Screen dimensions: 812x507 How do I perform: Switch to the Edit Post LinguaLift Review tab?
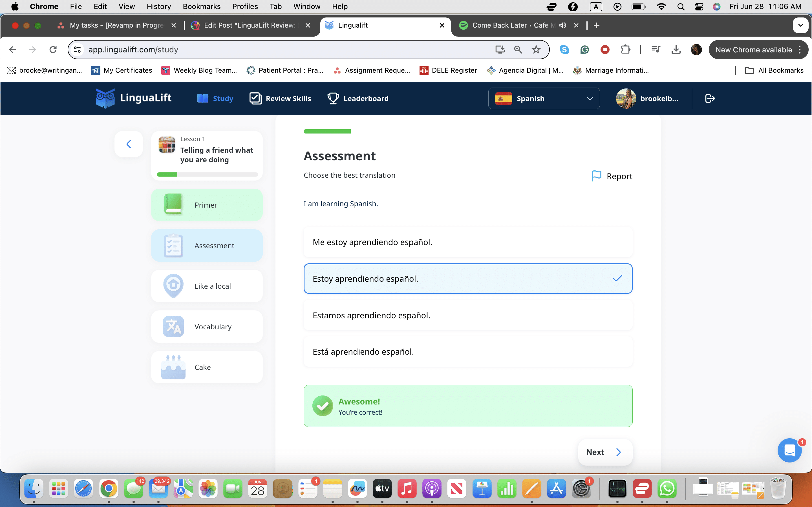click(x=250, y=25)
